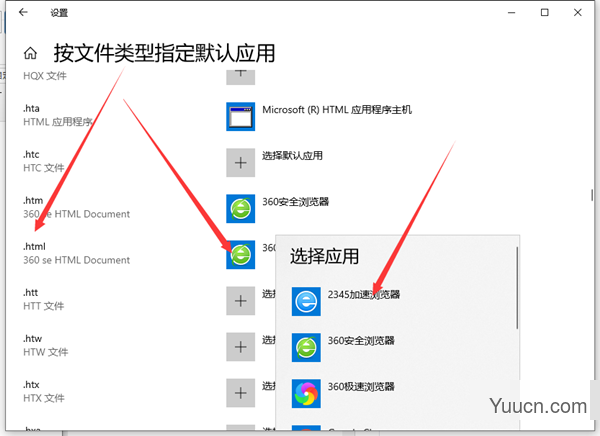
Task: Click the settings page vertical scrollbar thumb
Action: [x=592, y=195]
